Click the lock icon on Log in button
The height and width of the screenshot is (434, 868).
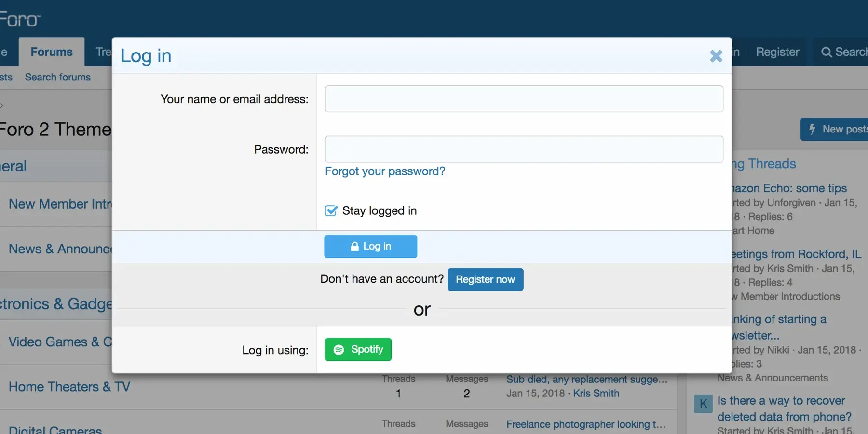[354, 247]
